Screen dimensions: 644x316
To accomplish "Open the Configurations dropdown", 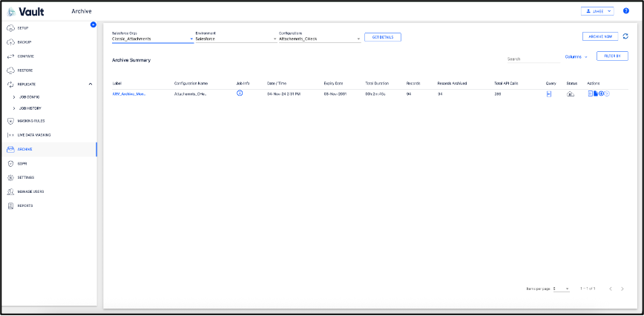I will point(320,39).
